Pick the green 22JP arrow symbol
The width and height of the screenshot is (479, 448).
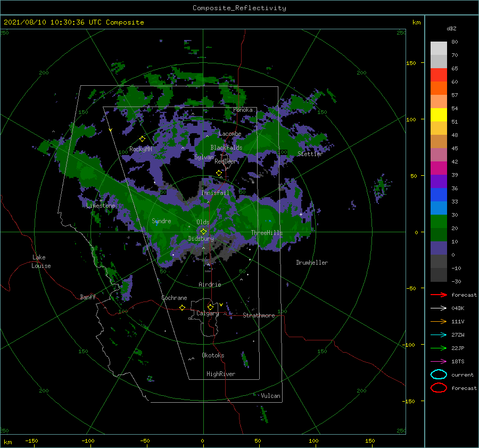(x=439, y=348)
